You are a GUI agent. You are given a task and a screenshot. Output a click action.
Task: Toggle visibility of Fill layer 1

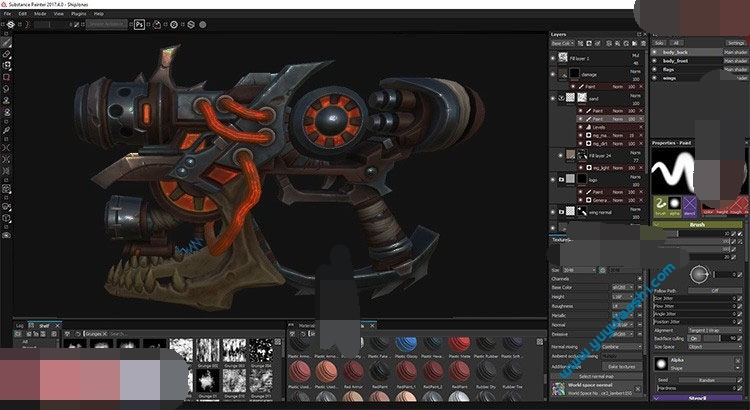pyautogui.click(x=553, y=58)
